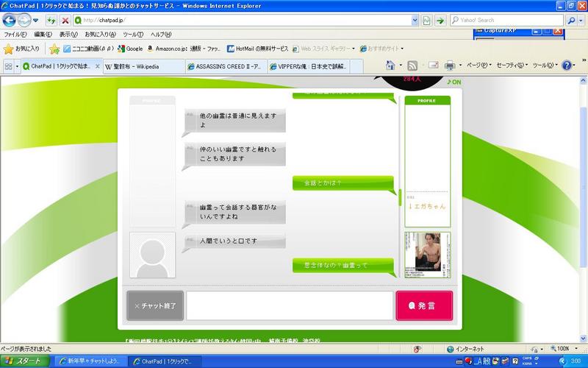Open the Amazon.co.jp bookmark
The image size is (588, 368).
click(184, 49)
